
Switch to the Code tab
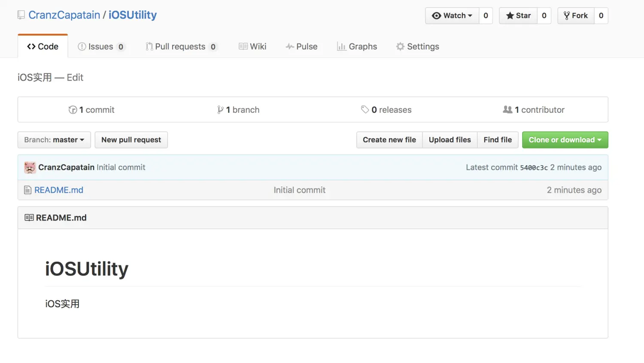[43, 46]
